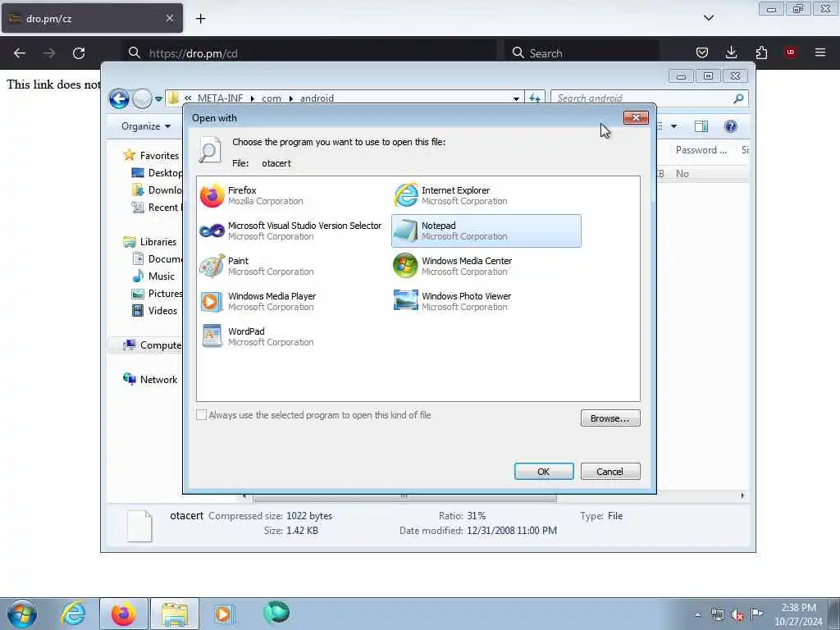Viewport: 840px width, 630px height.
Task: Click the horizontal scrollbar right arrow
Action: pyautogui.click(x=742, y=496)
